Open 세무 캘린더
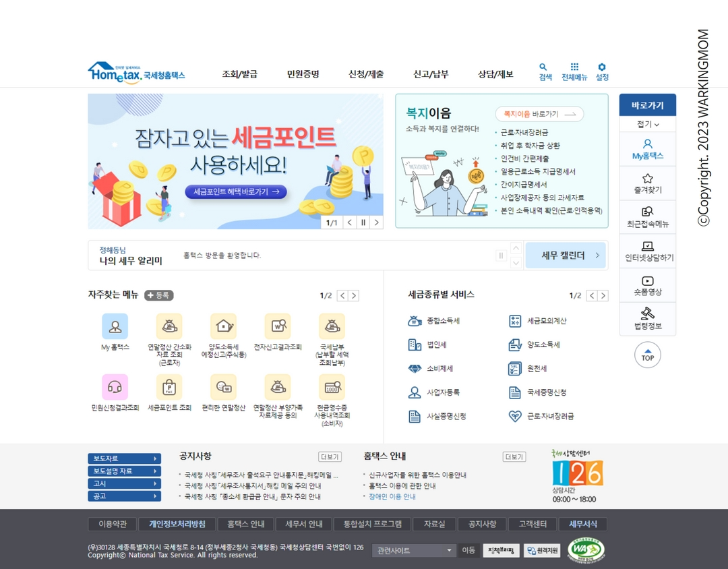This screenshot has height=569, width=728. (x=566, y=256)
